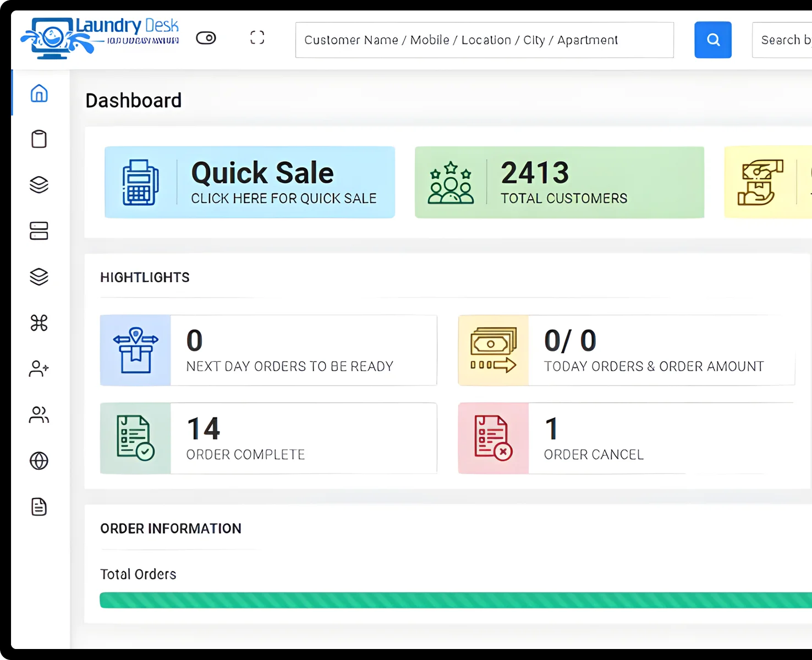Enter fullscreen using the expand-corners icon
This screenshot has height=660, width=812.
point(257,37)
